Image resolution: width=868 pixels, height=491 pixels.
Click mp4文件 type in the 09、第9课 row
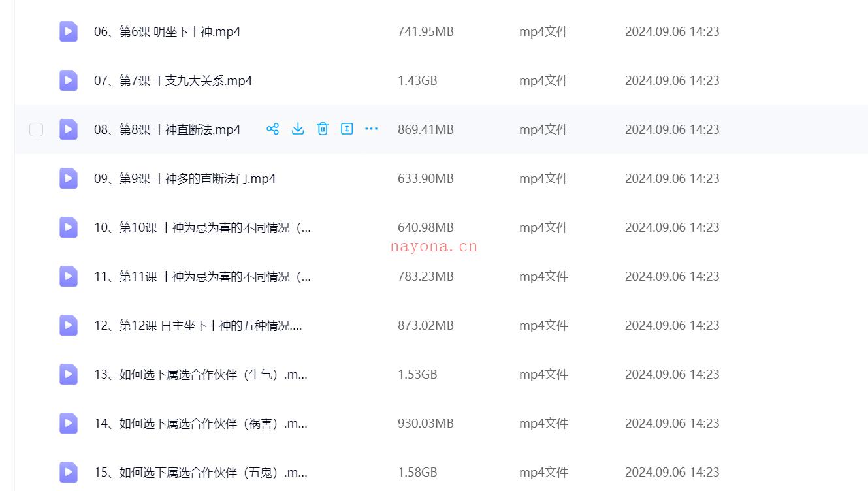click(544, 178)
